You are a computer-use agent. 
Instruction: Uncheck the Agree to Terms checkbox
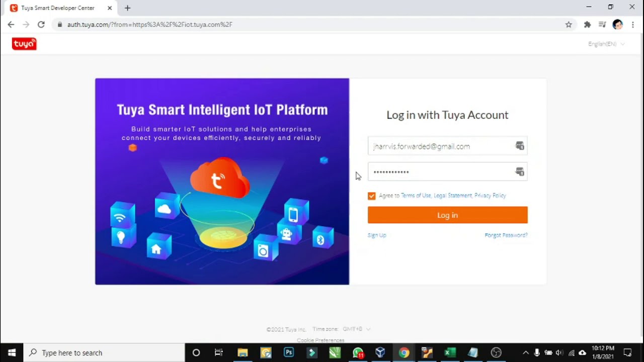[371, 196]
